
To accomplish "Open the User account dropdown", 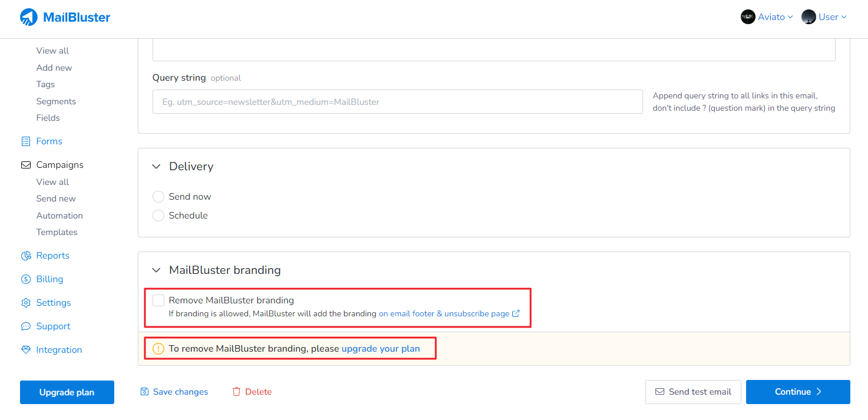I will [824, 17].
